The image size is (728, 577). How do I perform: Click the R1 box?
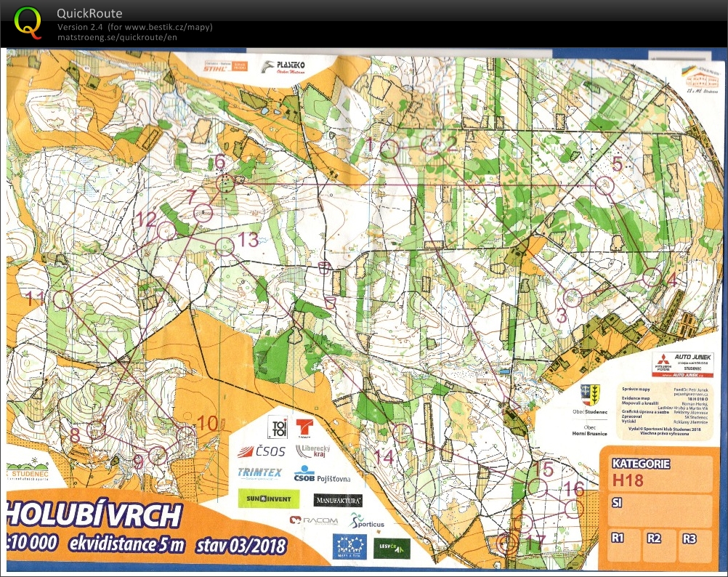[622, 545]
